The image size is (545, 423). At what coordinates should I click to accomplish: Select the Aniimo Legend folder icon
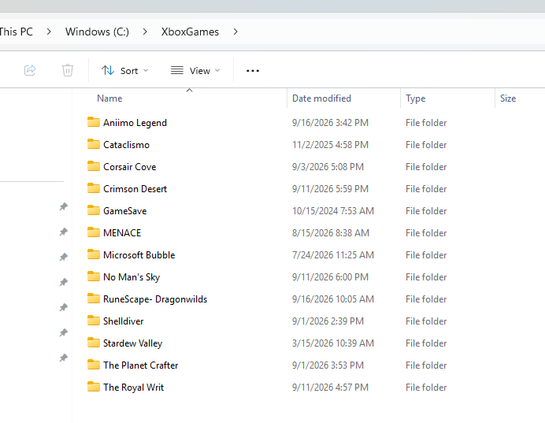click(93, 122)
